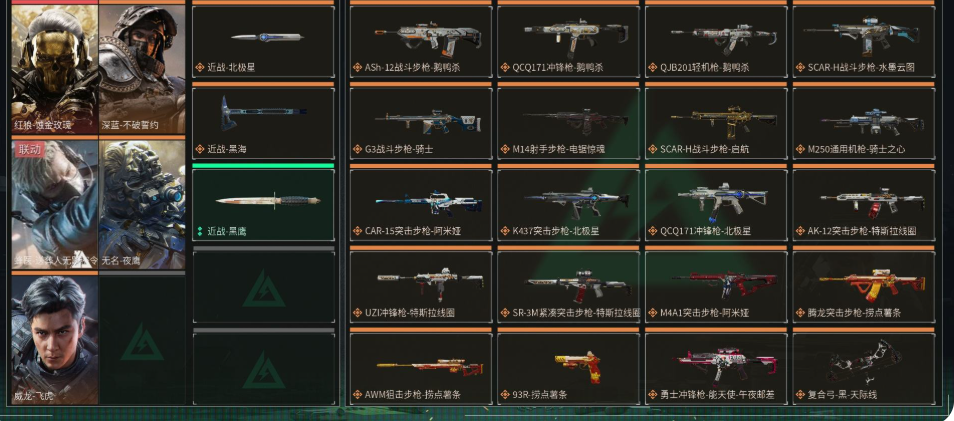The image size is (954, 421).
Task: Choose the 威龙-飞虎 operator portrait
Action: [x=55, y=340]
